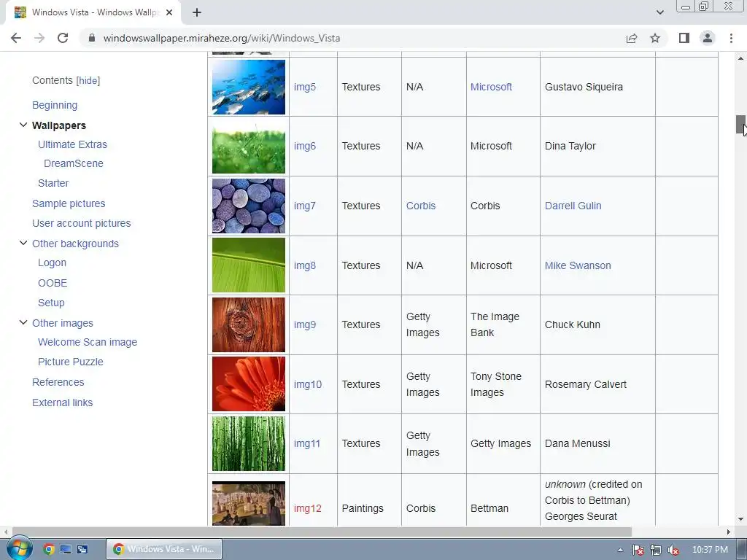Open the Chrome profile menu
Image resolution: width=747 pixels, height=560 pixels.
pyautogui.click(x=708, y=38)
